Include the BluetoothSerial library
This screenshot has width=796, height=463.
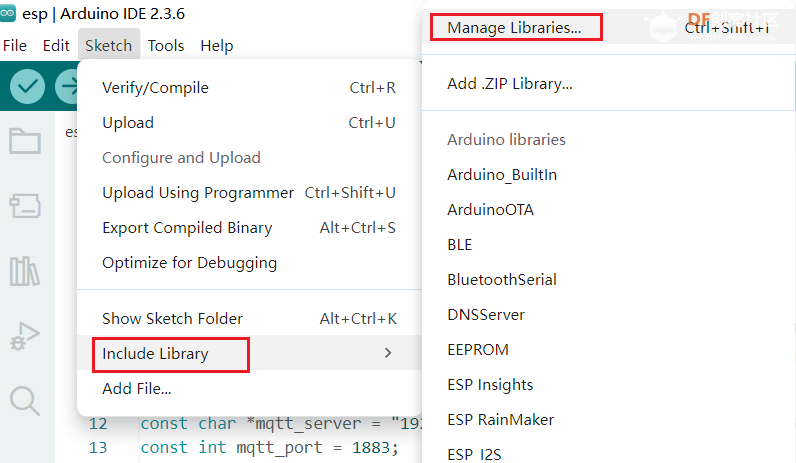[x=608, y=280]
